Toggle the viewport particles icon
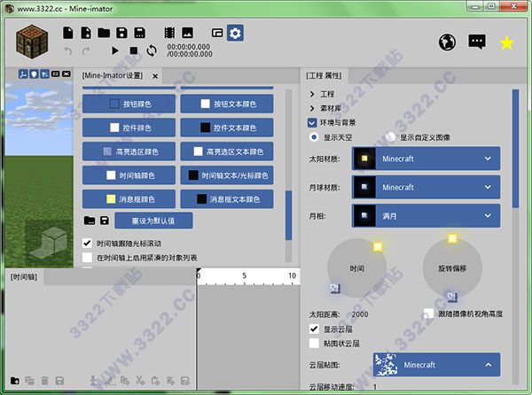The height and width of the screenshot is (395, 532). click(x=45, y=74)
